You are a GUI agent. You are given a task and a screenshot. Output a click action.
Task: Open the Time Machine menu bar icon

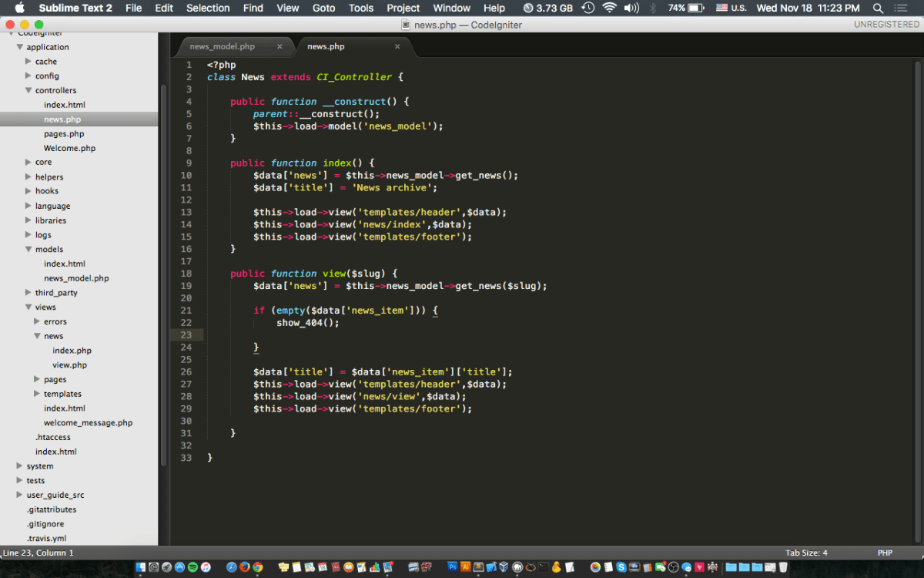tap(588, 8)
